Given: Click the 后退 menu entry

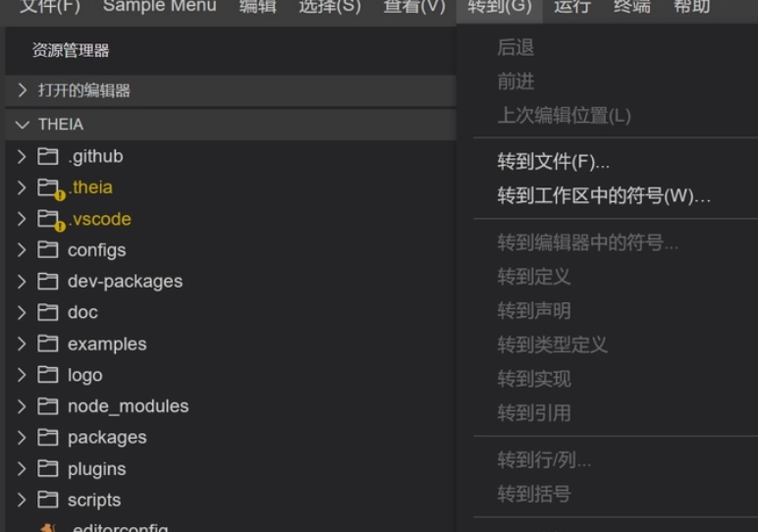Looking at the screenshot, I should pyautogui.click(x=515, y=47).
